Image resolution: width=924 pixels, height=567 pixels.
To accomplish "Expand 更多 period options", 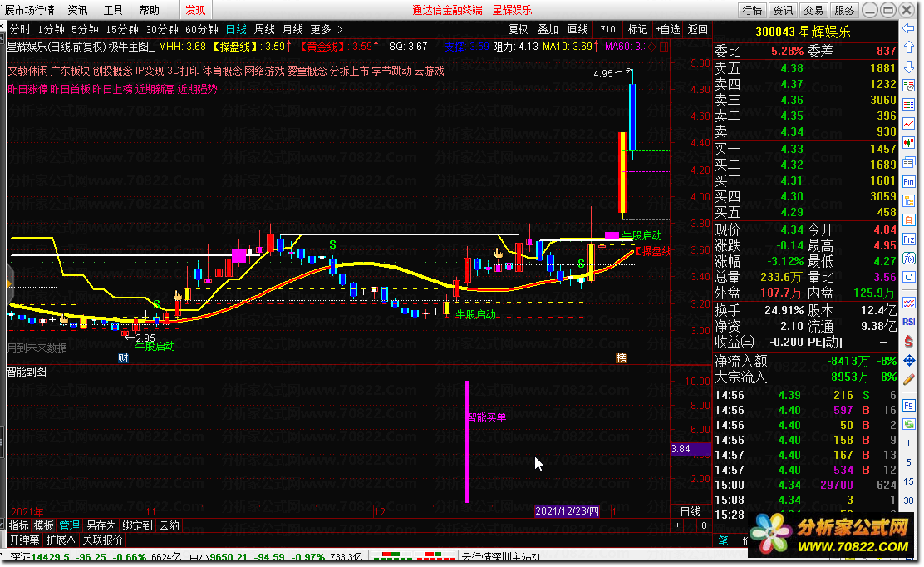I will (x=321, y=29).
